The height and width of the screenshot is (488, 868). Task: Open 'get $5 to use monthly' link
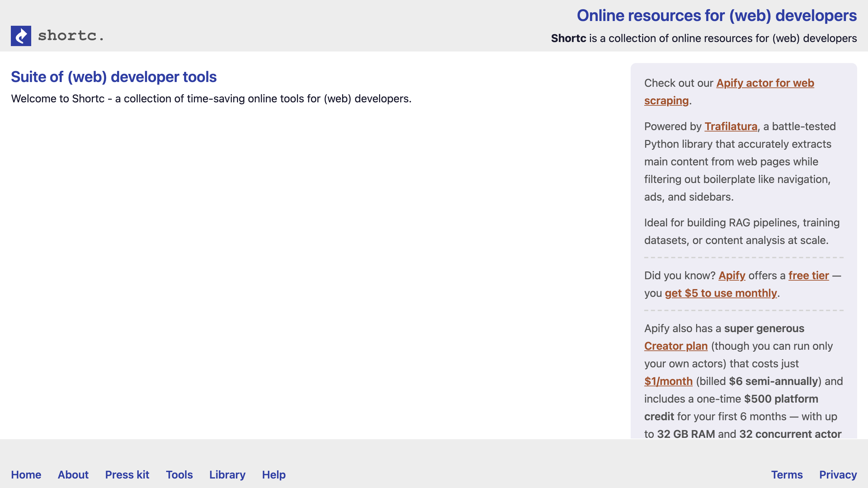click(721, 293)
